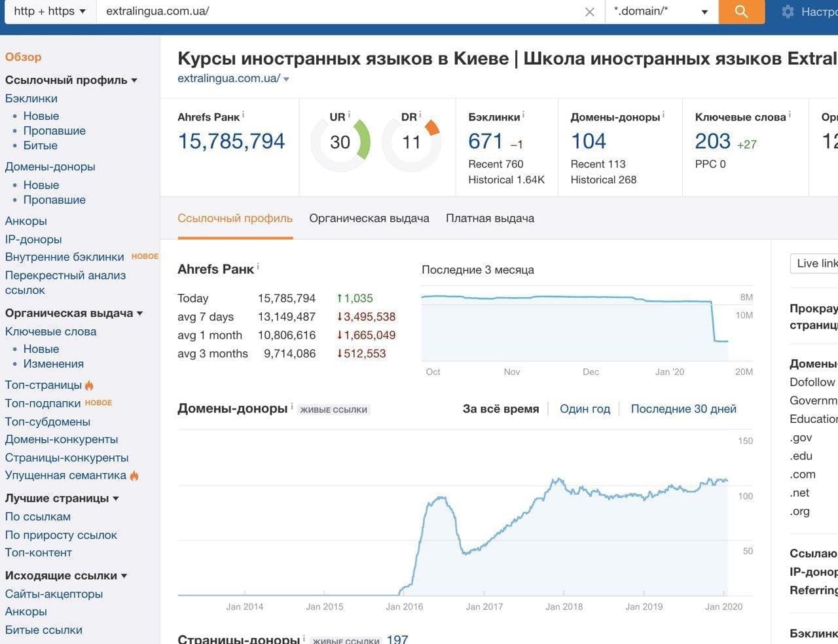Select Последние 30 дней time range

point(683,408)
